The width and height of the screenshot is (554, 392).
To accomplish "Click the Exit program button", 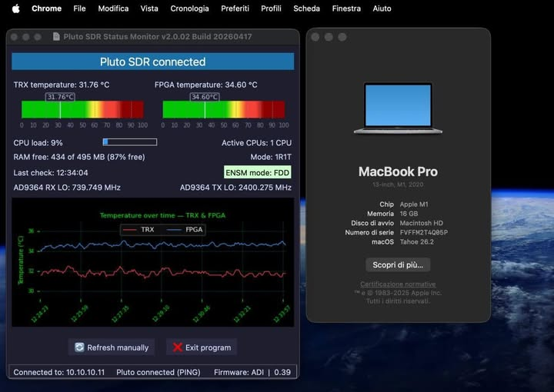I will point(202,347).
